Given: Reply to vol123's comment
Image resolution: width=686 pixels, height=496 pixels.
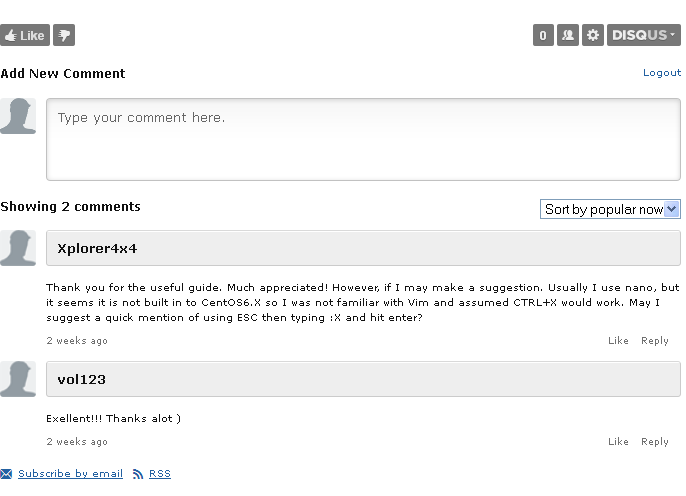Looking at the screenshot, I should point(655,442).
